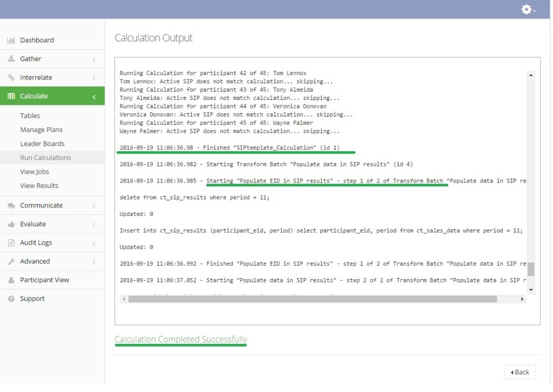Click the Advanced wrench icon
Image resolution: width=553 pixels, height=392 pixels.
pos(11,261)
